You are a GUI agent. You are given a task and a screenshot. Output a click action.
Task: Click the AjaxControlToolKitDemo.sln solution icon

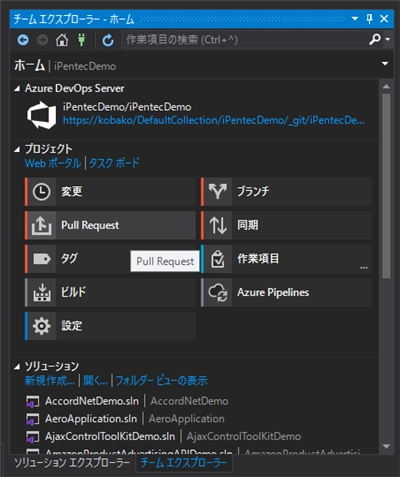point(32,437)
